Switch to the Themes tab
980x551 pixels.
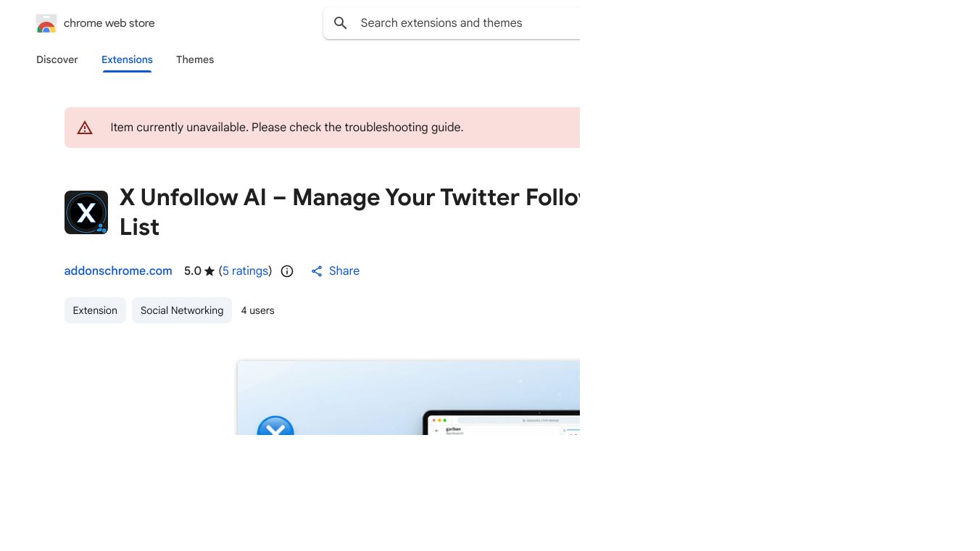[x=195, y=59]
